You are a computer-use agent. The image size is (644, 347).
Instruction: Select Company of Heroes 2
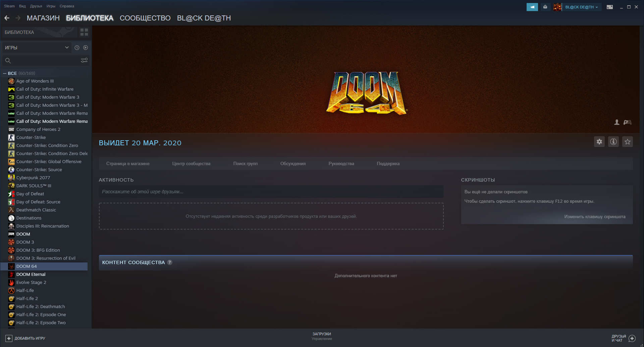point(44,130)
